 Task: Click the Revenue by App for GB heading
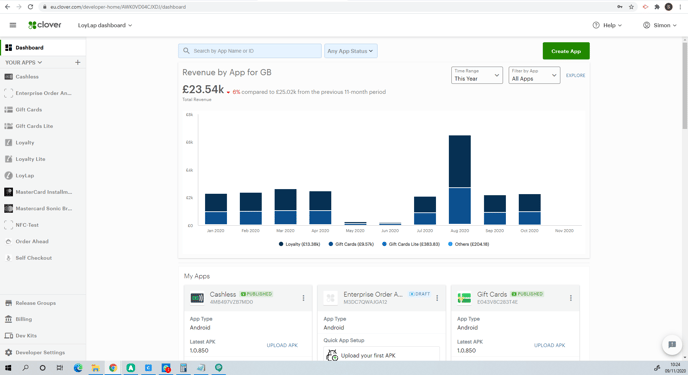coord(227,72)
